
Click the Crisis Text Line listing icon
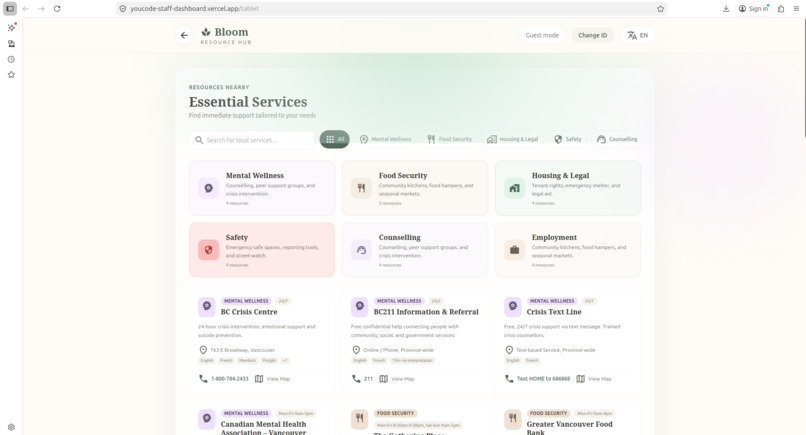pos(512,306)
